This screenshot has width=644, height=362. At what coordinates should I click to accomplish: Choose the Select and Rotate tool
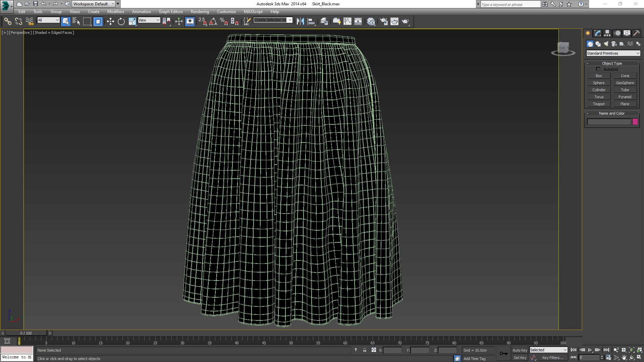121,21
